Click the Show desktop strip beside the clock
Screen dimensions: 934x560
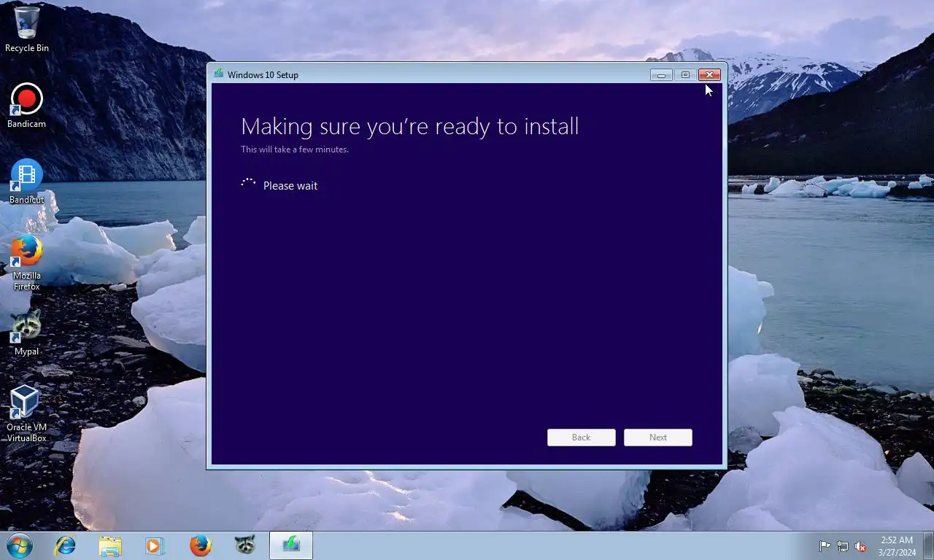928,546
